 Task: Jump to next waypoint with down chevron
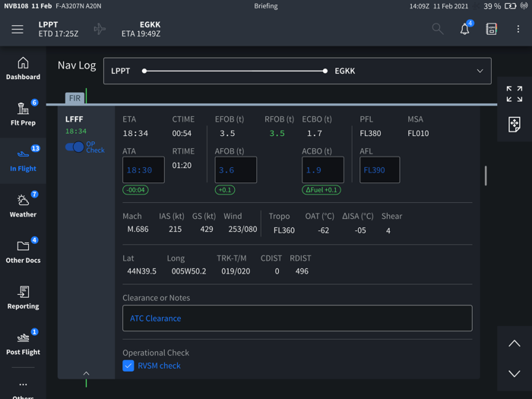[515, 374]
